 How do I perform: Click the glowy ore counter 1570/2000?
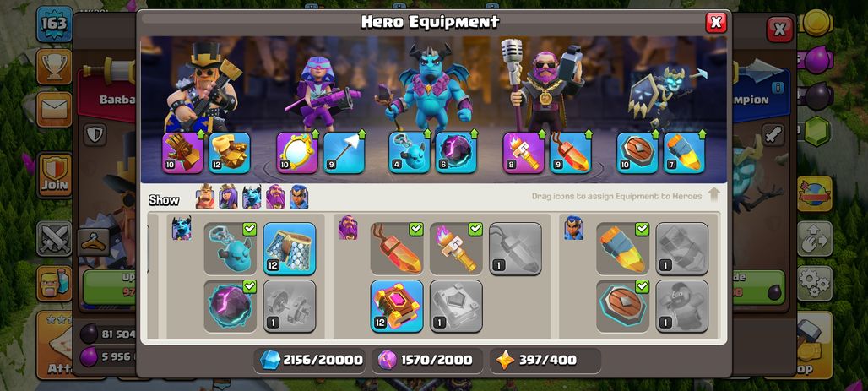[x=426, y=360]
